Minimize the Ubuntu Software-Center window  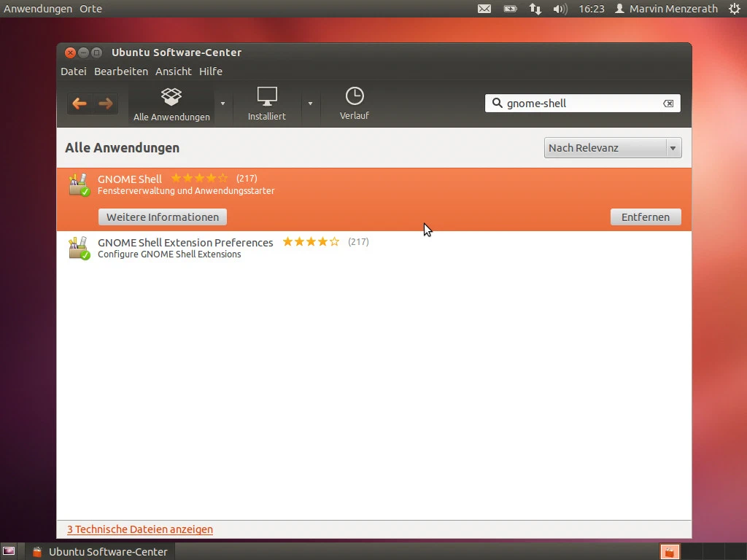click(83, 52)
